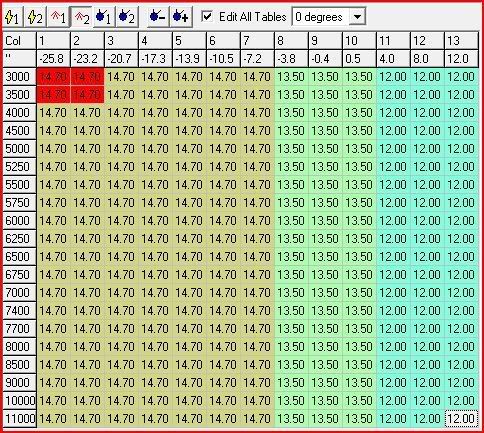Select the 3000 RPM row header
484x433 pixels.
click(19, 77)
